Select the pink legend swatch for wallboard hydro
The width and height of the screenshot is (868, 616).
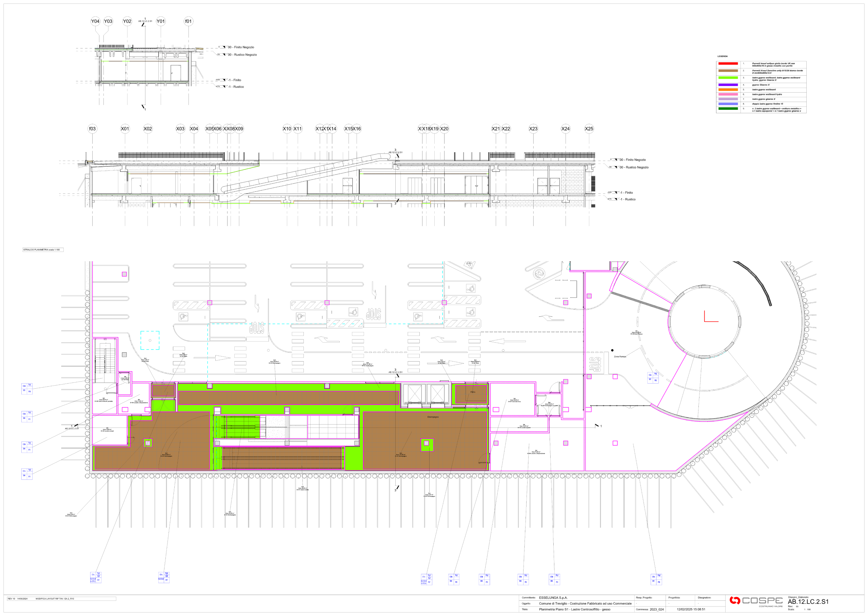(728, 95)
